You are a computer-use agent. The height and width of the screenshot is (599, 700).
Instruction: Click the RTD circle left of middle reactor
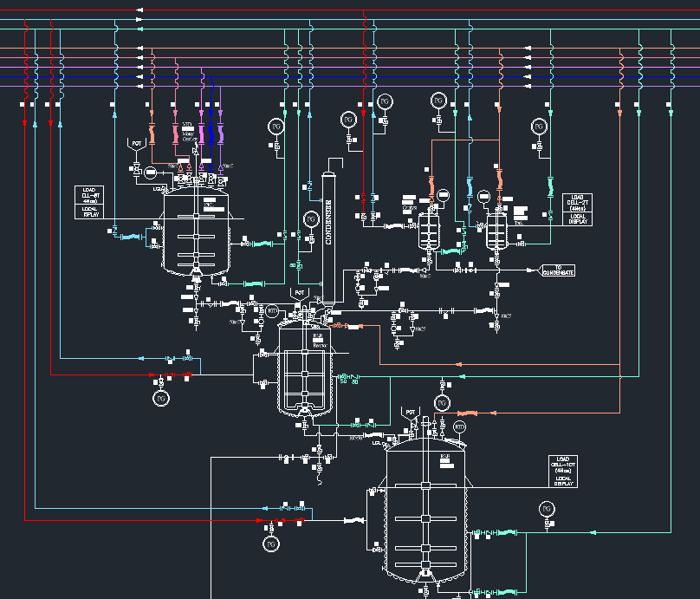272,310
